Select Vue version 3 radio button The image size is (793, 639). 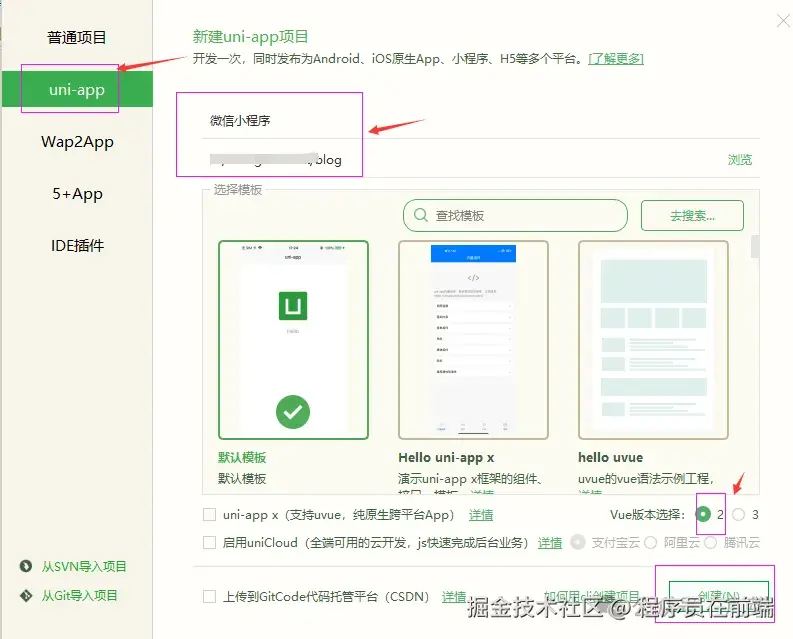click(x=738, y=515)
